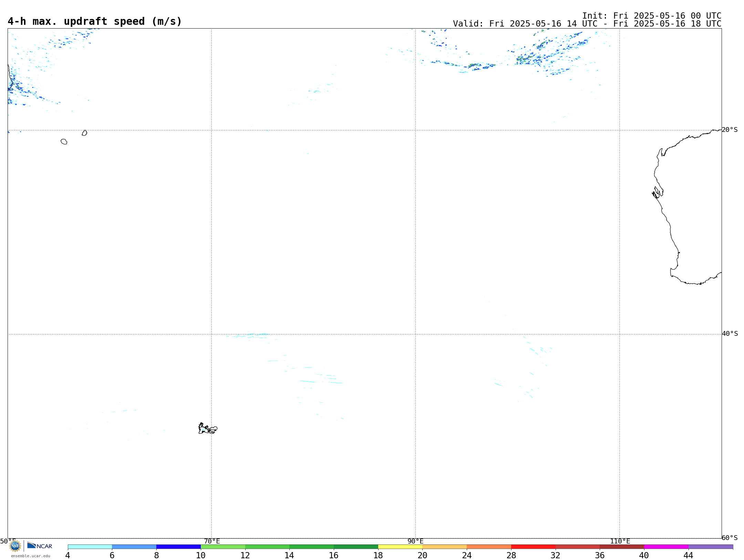
Task: Click the colorbar tick label '20'
Action: [423, 556]
